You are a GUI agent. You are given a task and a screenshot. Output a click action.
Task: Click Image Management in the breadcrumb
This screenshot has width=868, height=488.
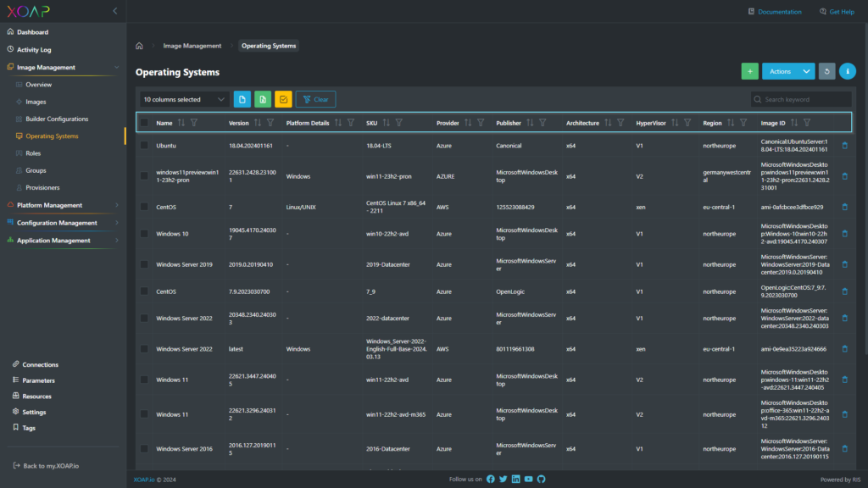click(192, 46)
